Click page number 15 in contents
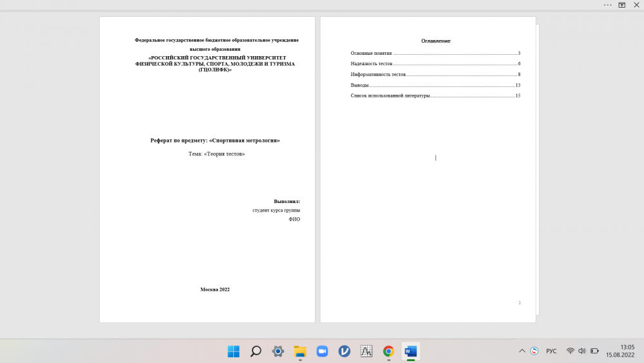Image resolution: width=644 pixels, height=363 pixels. [518, 95]
